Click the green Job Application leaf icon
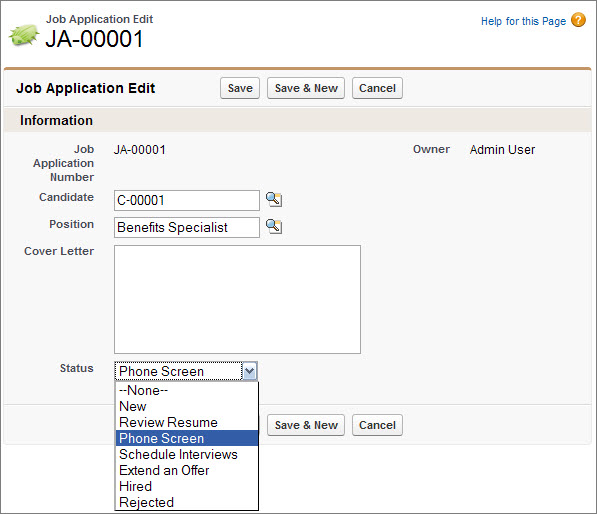This screenshot has height=514, width=597. click(x=24, y=35)
